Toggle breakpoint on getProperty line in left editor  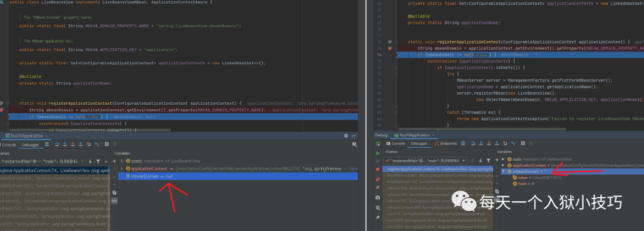[1, 110]
